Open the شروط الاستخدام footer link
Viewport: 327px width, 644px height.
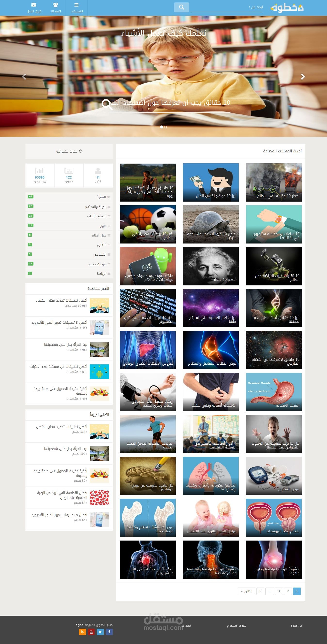pyautogui.click(x=237, y=626)
